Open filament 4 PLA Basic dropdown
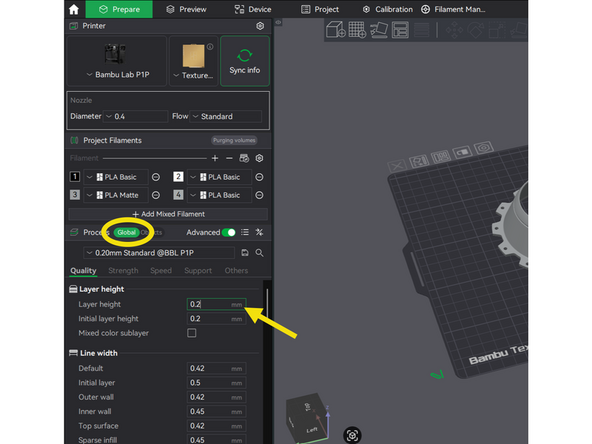 pyautogui.click(x=219, y=195)
